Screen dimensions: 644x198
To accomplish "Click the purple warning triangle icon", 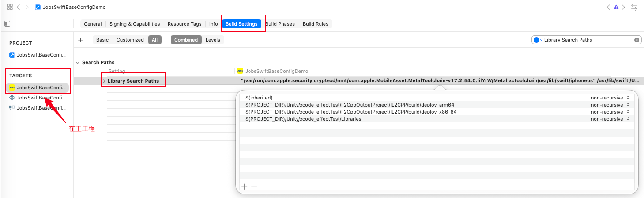I will (x=616, y=7).
